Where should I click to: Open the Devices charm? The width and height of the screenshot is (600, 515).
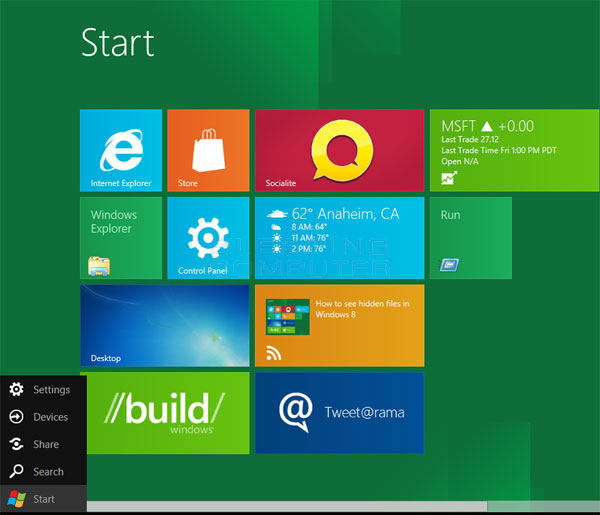43,417
